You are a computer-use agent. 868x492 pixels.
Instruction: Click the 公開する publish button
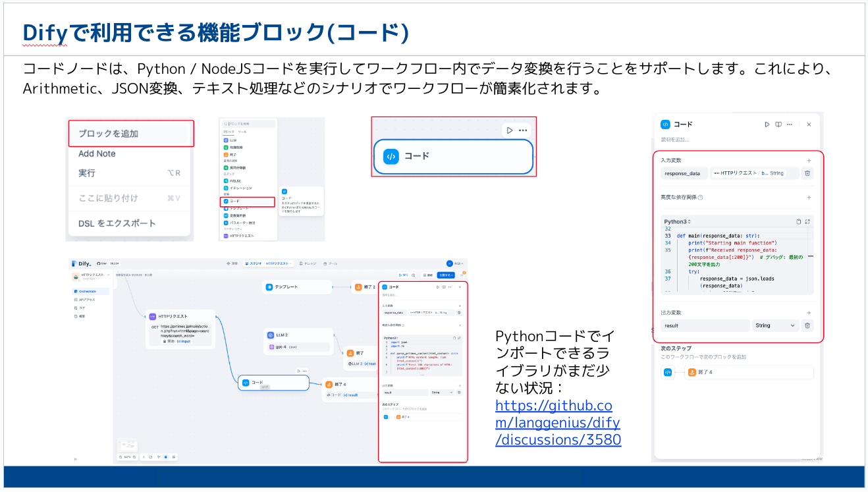click(447, 275)
